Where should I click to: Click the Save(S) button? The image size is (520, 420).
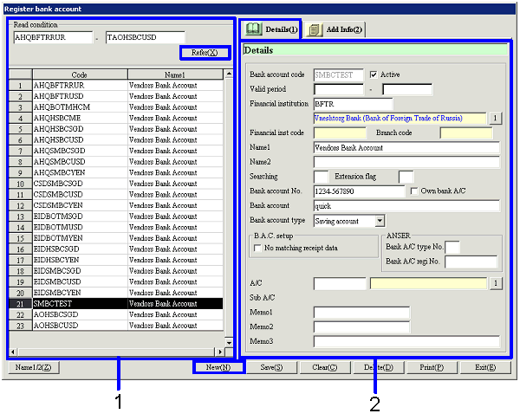(273, 367)
